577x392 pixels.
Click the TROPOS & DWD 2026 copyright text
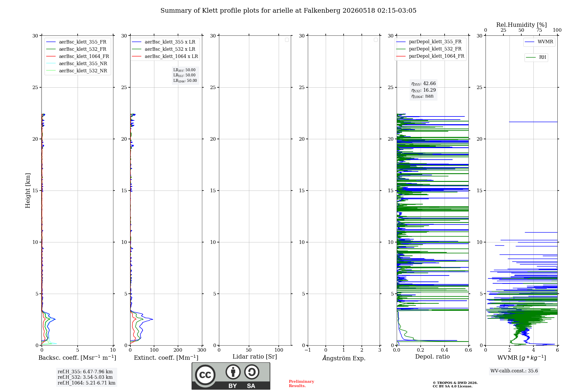pos(455,383)
